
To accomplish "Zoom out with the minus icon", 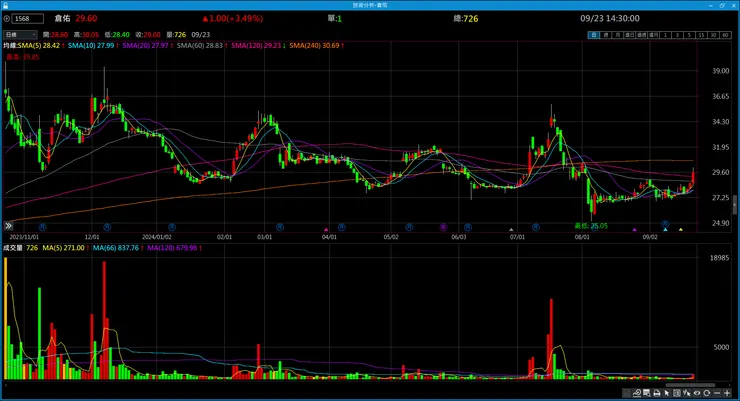I will click(x=717, y=393).
